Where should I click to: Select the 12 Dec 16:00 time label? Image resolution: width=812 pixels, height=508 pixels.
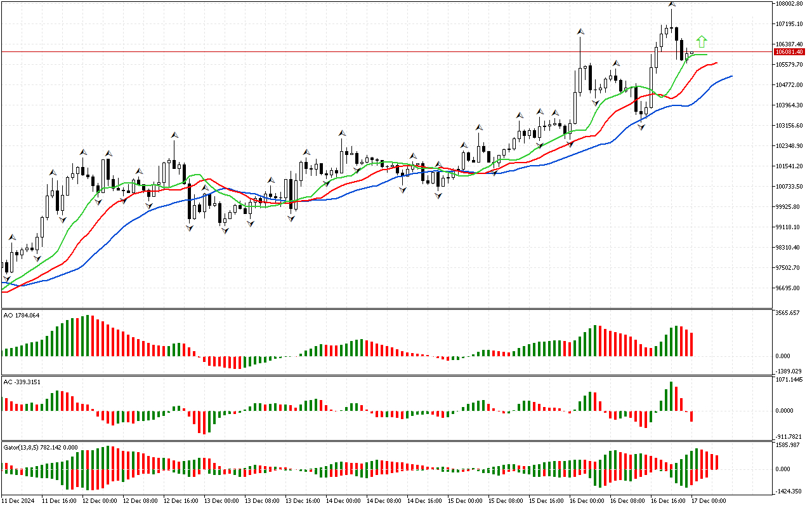point(181,501)
